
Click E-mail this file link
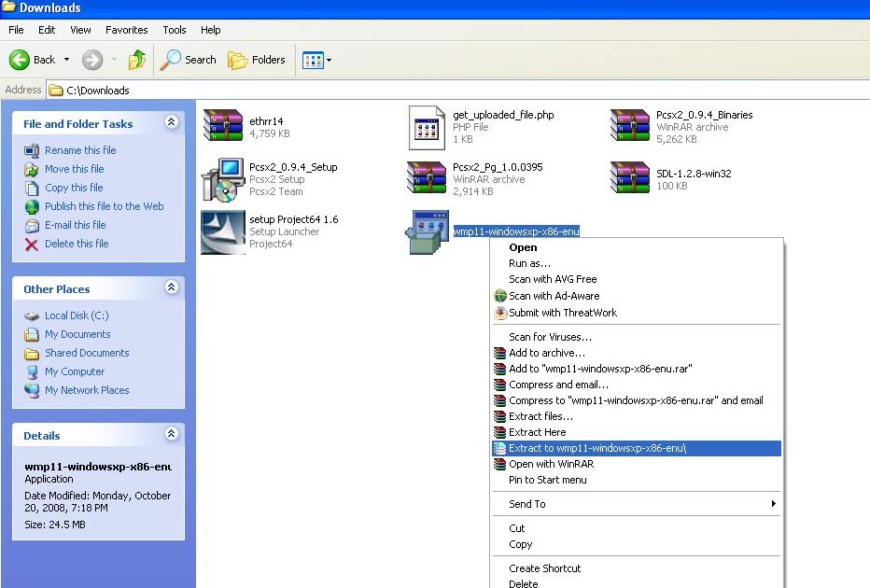(76, 225)
